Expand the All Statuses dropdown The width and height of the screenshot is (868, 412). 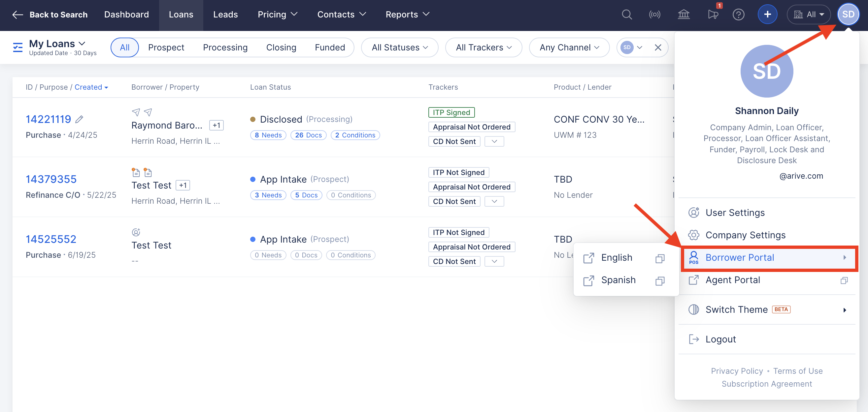(x=399, y=47)
